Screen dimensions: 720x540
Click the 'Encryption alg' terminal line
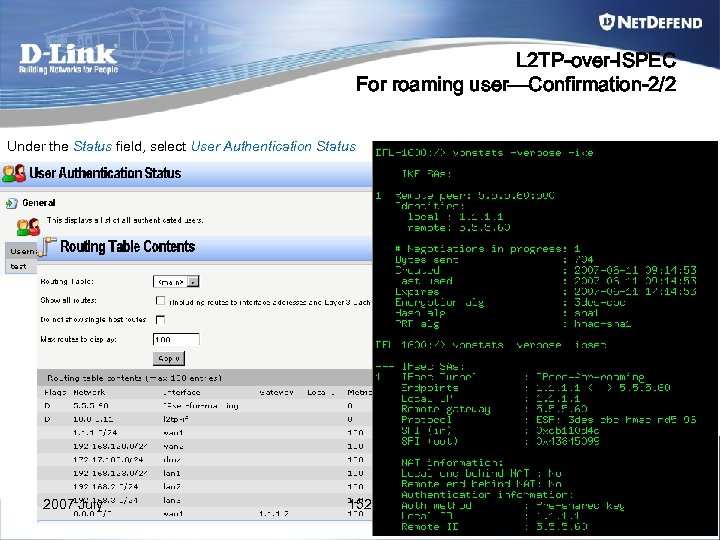510,303
